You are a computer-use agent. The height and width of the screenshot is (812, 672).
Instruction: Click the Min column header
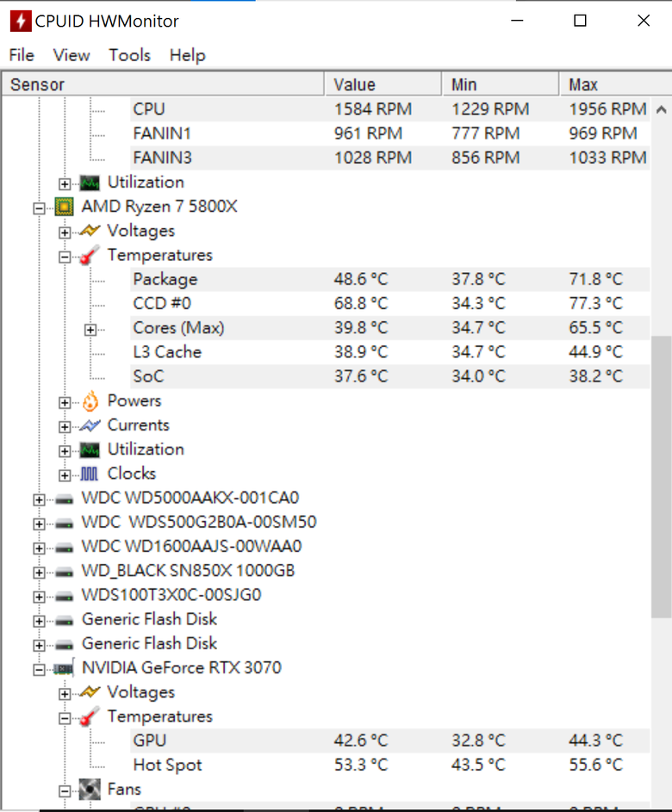(x=501, y=84)
